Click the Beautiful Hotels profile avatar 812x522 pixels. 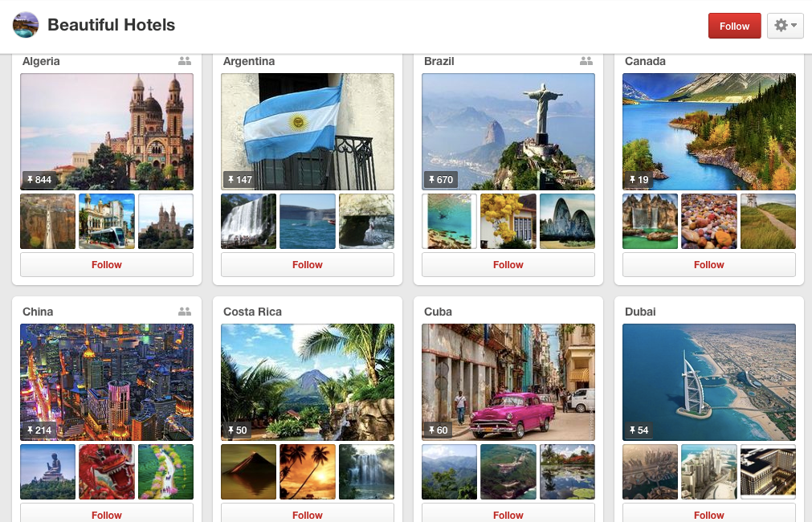(x=26, y=25)
